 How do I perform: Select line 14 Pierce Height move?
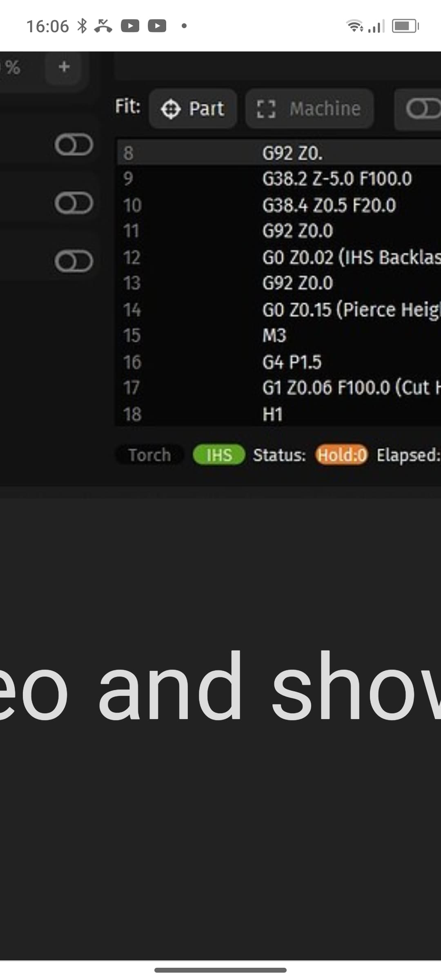coord(279,310)
